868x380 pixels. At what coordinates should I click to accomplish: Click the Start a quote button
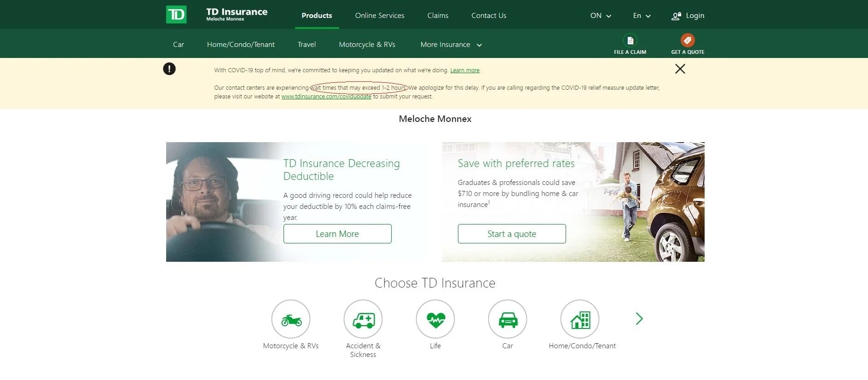pos(512,234)
